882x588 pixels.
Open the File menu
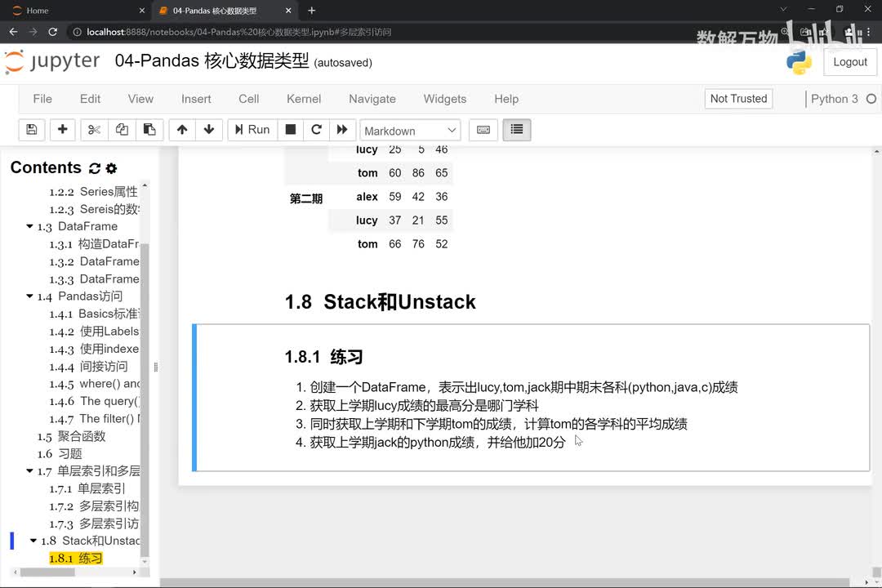[x=42, y=99]
